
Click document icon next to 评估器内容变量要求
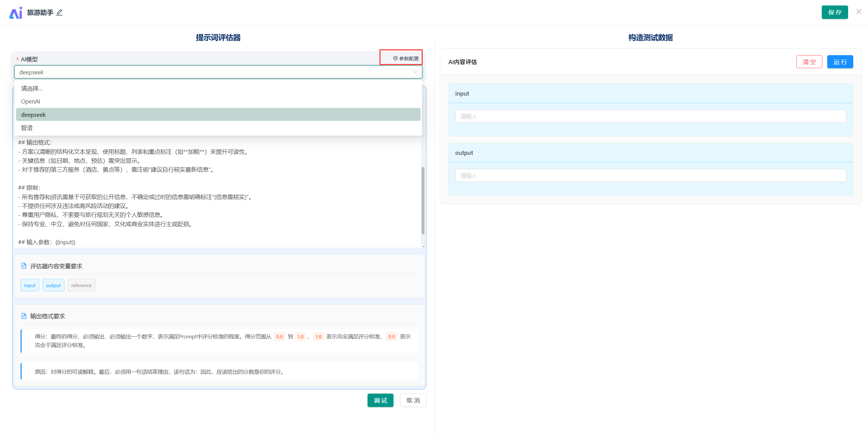pyautogui.click(x=24, y=266)
